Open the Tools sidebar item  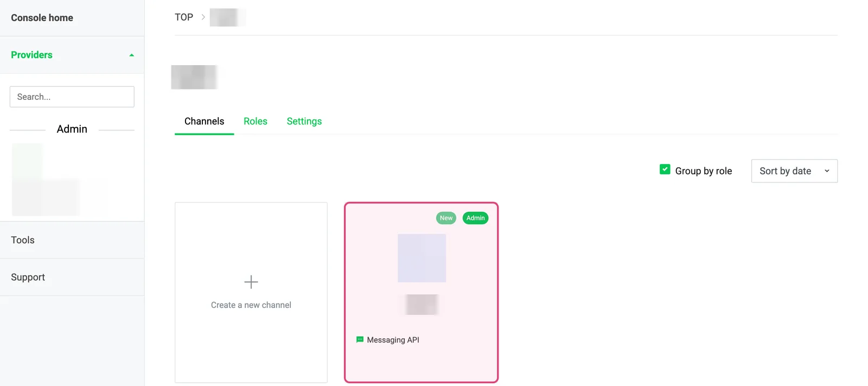tap(23, 240)
